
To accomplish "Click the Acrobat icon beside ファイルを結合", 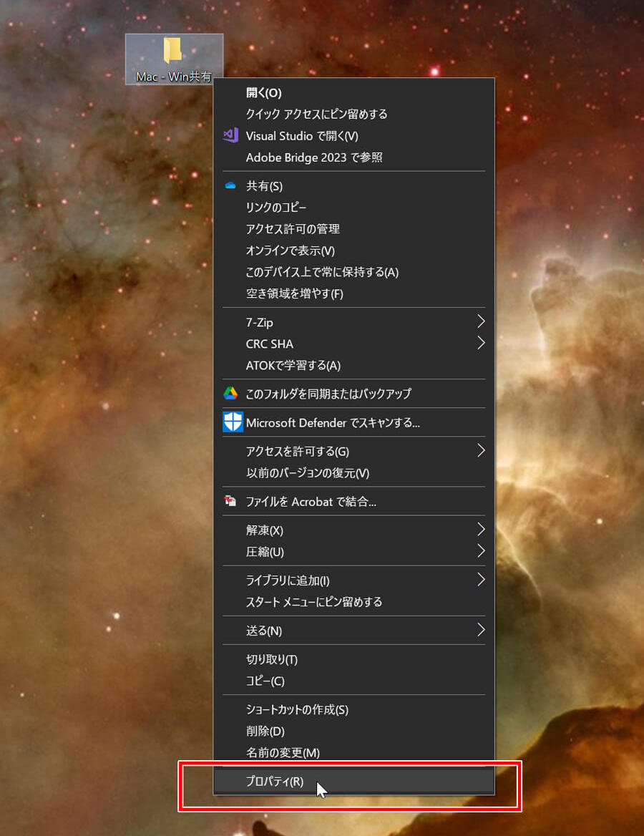I will pos(230,500).
